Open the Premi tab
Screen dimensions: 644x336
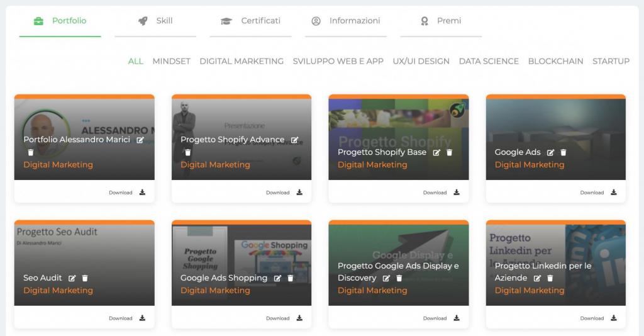(441, 21)
